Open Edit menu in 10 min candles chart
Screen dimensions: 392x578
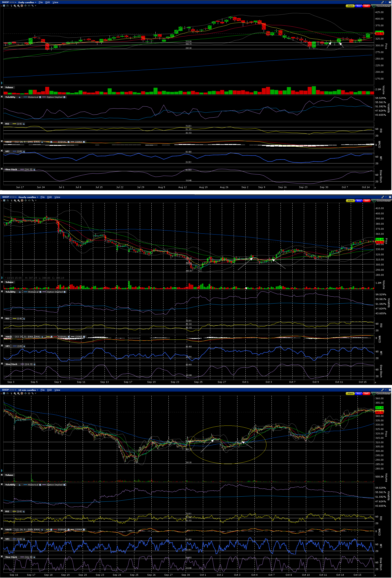click(50, 390)
